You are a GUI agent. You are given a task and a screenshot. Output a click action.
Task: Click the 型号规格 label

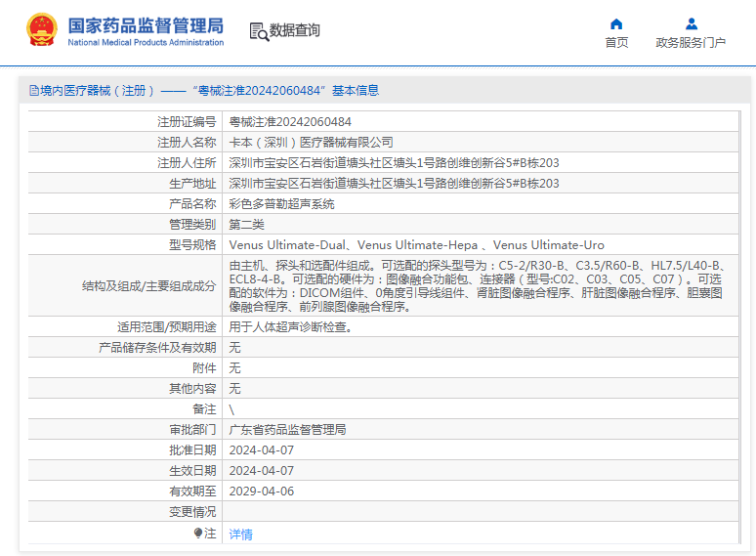192,245
